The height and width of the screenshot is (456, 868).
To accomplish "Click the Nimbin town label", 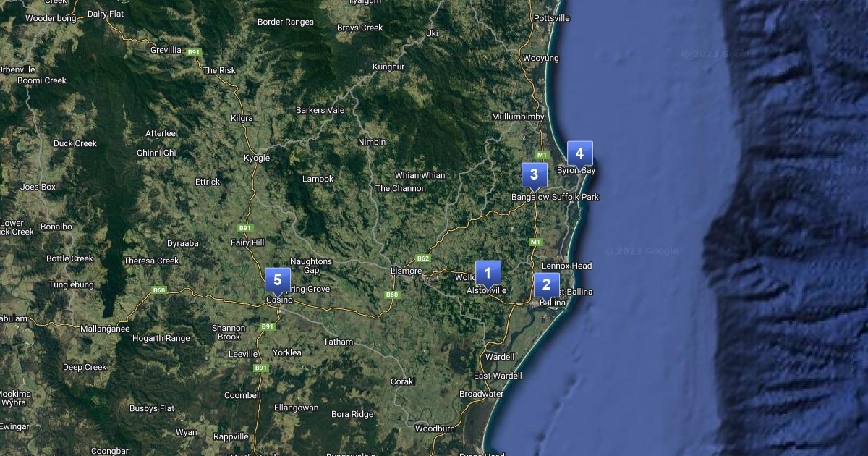I will [372, 142].
